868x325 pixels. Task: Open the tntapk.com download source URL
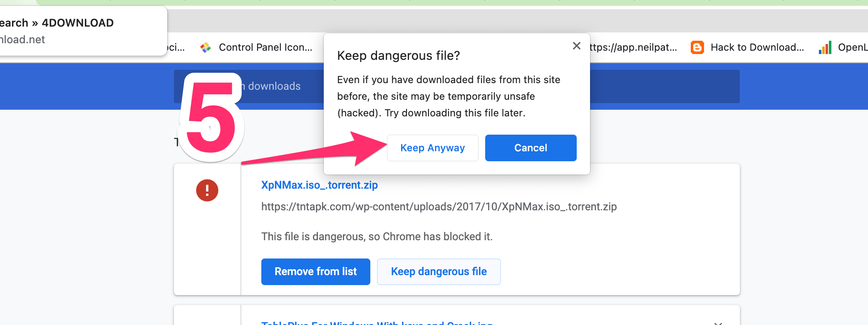point(439,207)
